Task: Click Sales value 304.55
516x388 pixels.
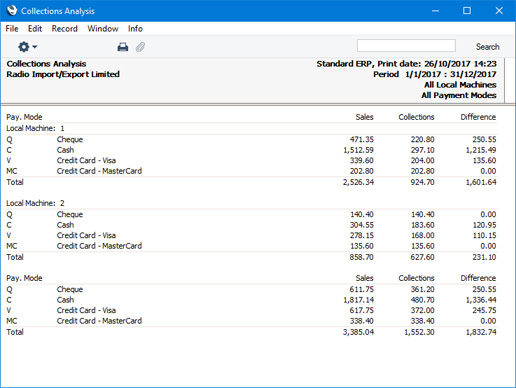Action: point(362,225)
